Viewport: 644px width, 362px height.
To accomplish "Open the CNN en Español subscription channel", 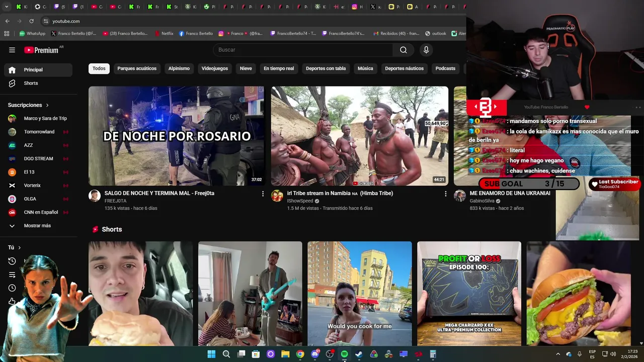I will (38, 212).
